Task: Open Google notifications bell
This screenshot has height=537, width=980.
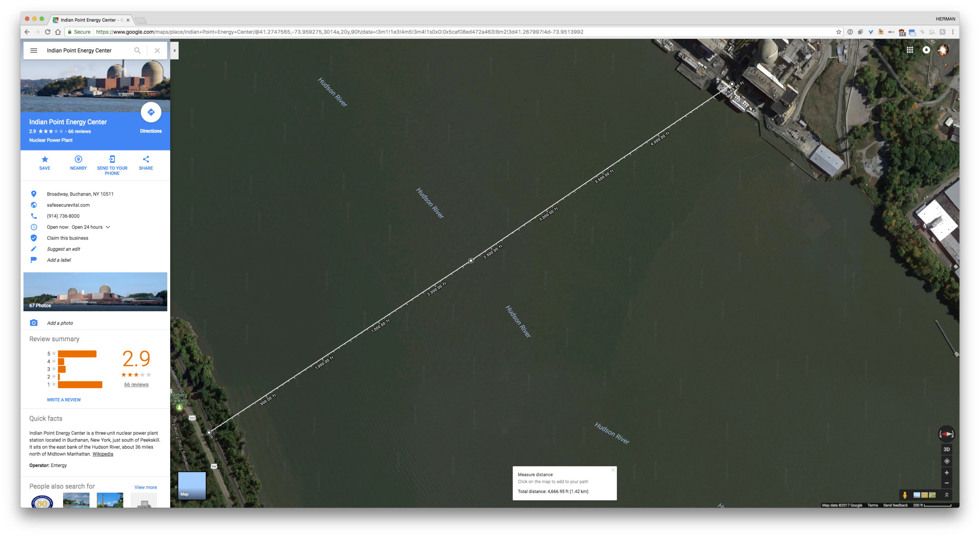Action: (x=926, y=50)
